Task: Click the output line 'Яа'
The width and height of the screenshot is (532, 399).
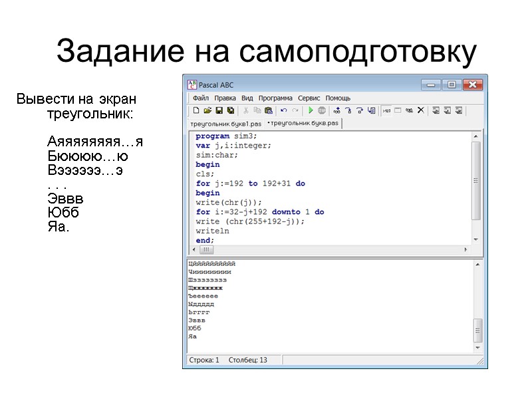Action: click(192, 336)
